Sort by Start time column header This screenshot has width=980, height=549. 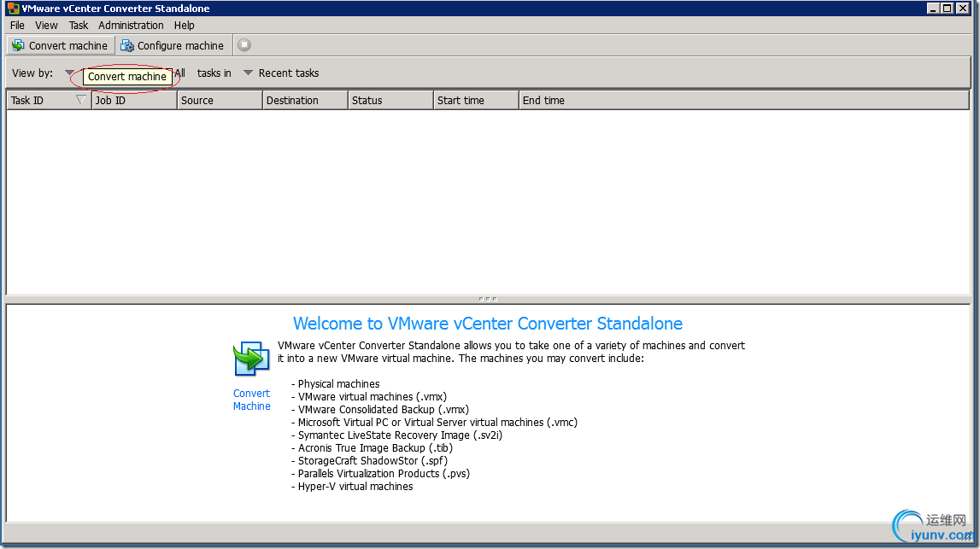476,101
